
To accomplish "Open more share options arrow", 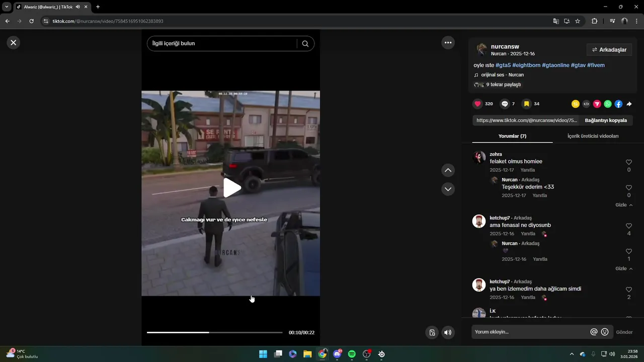I will click(x=629, y=104).
